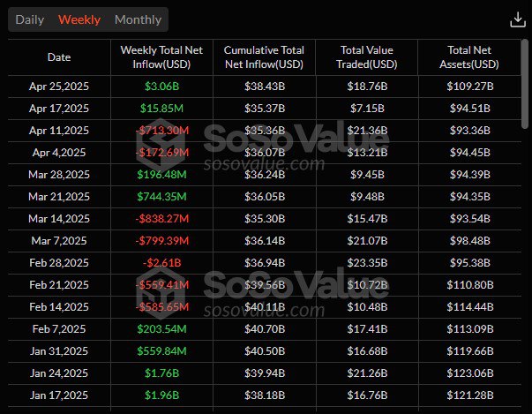
Task: Click the Weekly Total Net Inflow column header
Action: (161, 57)
